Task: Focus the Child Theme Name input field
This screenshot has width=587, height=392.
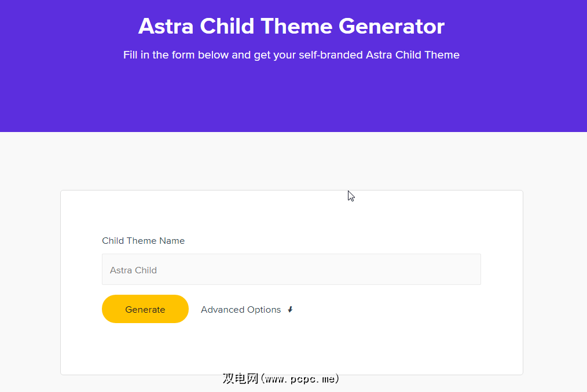Action: (291, 270)
